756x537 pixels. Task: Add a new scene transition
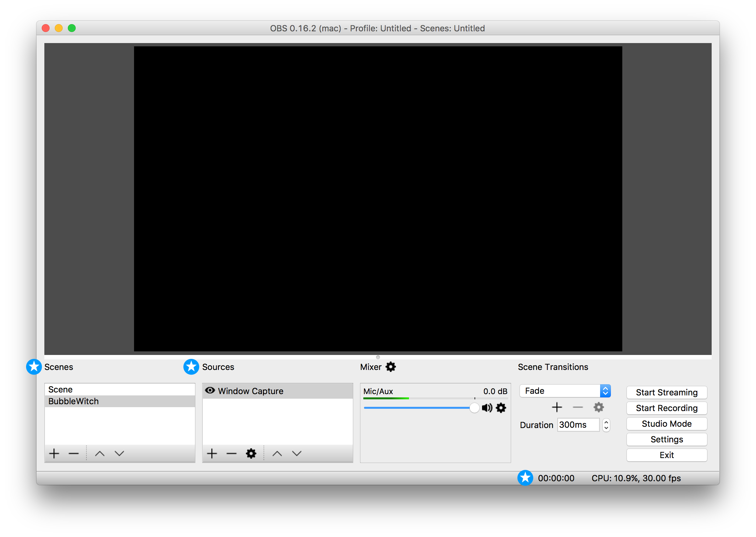557,407
